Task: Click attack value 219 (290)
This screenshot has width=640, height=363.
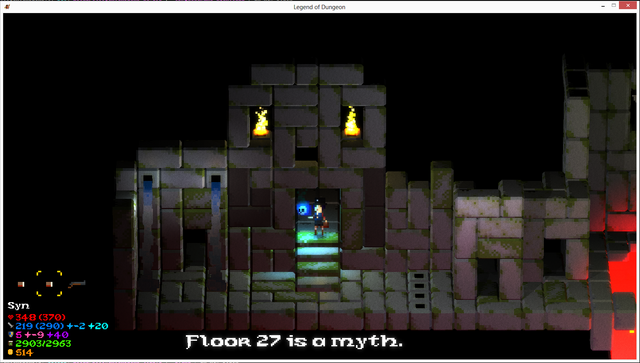Action: click(40, 326)
